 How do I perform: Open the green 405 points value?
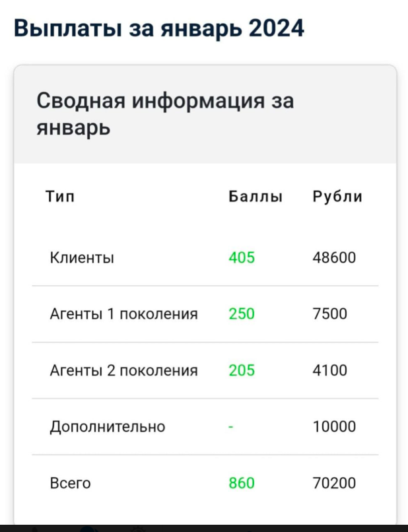[x=242, y=257]
